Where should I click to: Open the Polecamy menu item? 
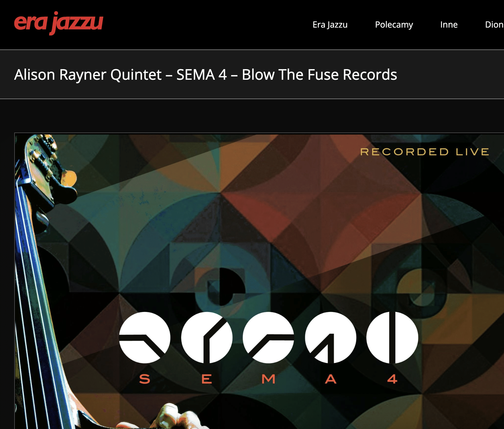click(394, 25)
